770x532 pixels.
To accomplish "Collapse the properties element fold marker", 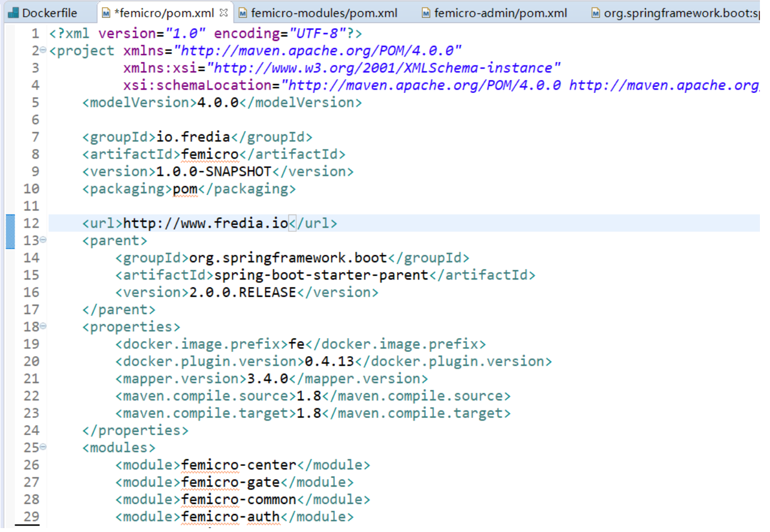I will 43,326.
